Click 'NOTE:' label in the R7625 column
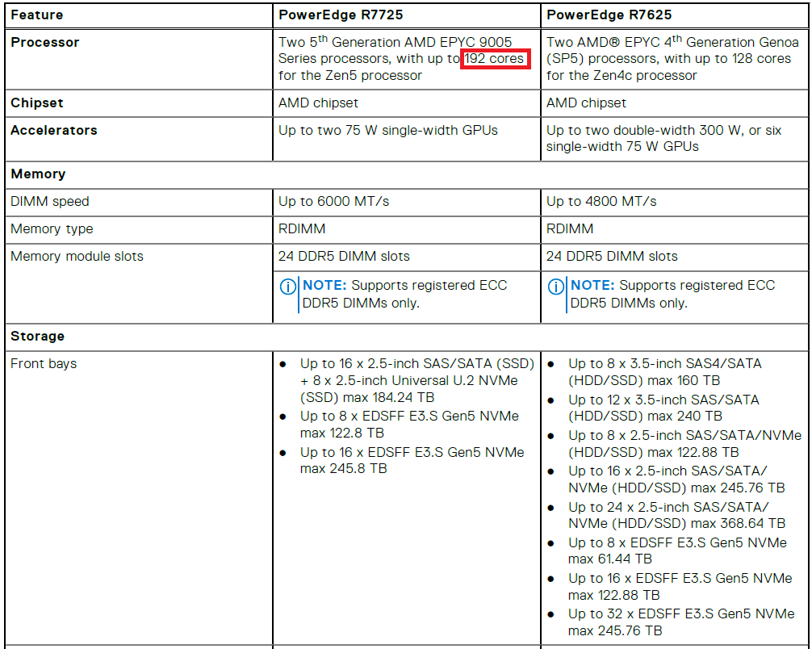The image size is (812, 649). 592,286
